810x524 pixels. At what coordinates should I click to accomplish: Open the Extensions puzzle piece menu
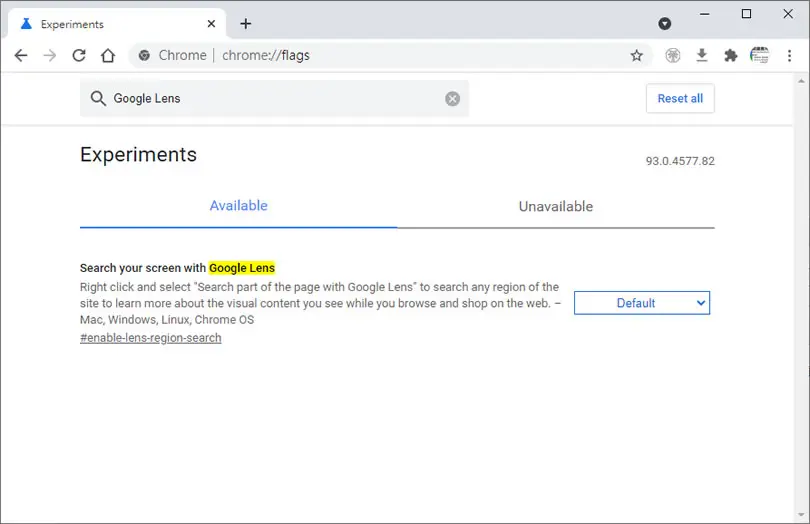click(730, 55)
